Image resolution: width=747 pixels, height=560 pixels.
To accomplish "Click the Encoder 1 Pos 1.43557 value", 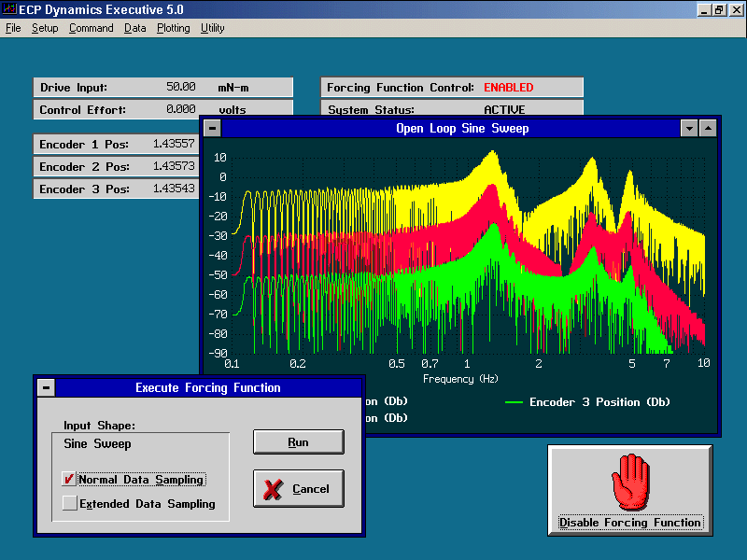I will click(174, 144).
